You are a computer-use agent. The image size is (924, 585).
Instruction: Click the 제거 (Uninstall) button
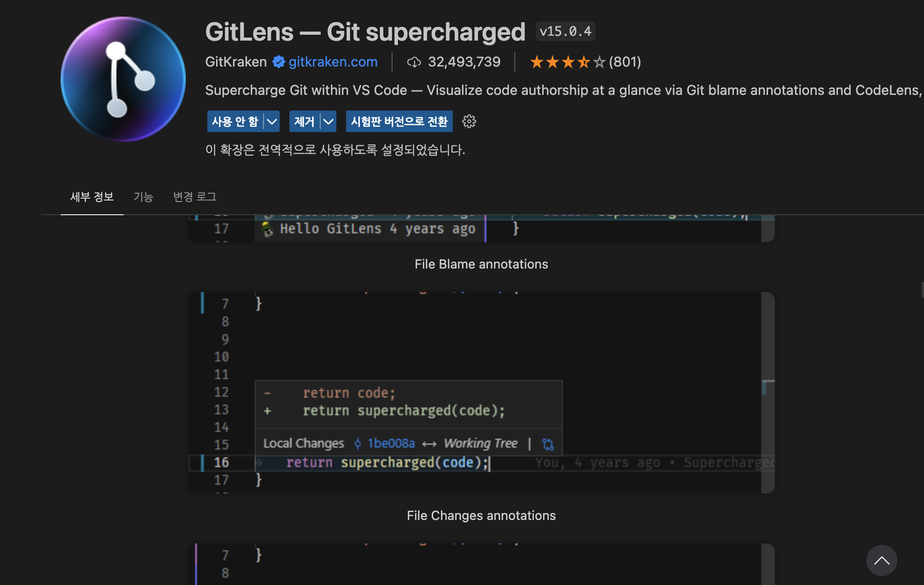click(304, 121)
